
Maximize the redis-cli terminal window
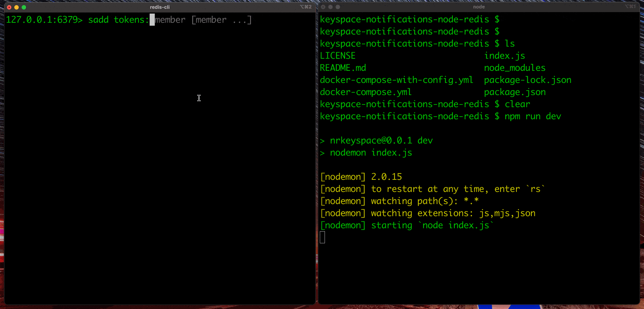pyautogui.click(x=24, y=7)
